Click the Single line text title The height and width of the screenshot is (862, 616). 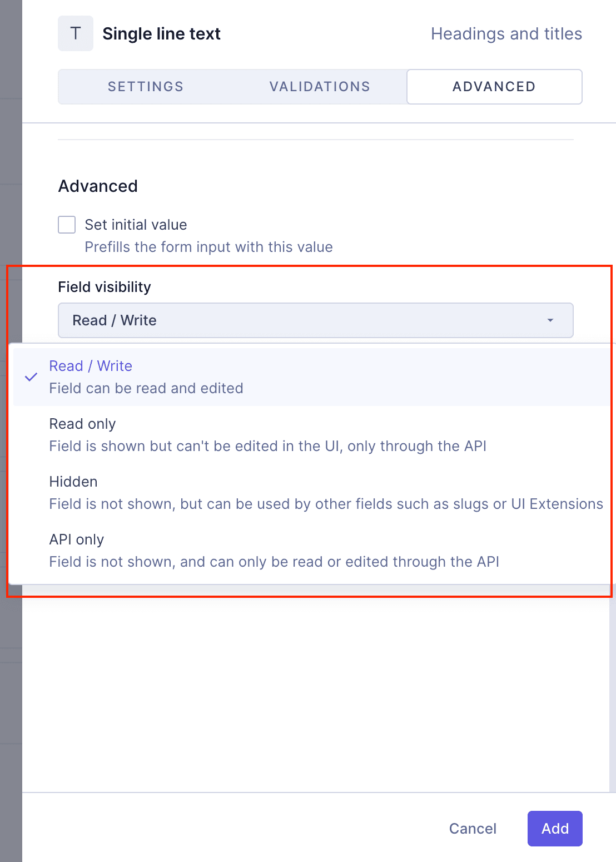point(161,34)
